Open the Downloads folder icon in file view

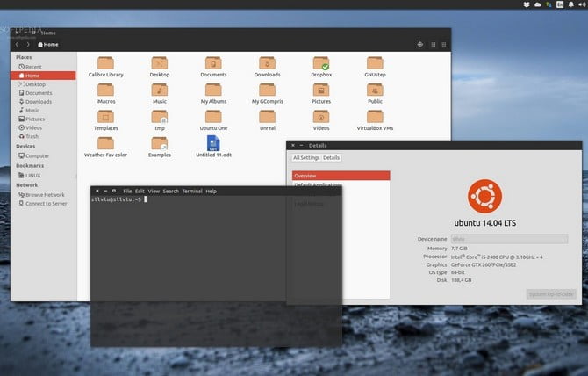pos(268,63)
